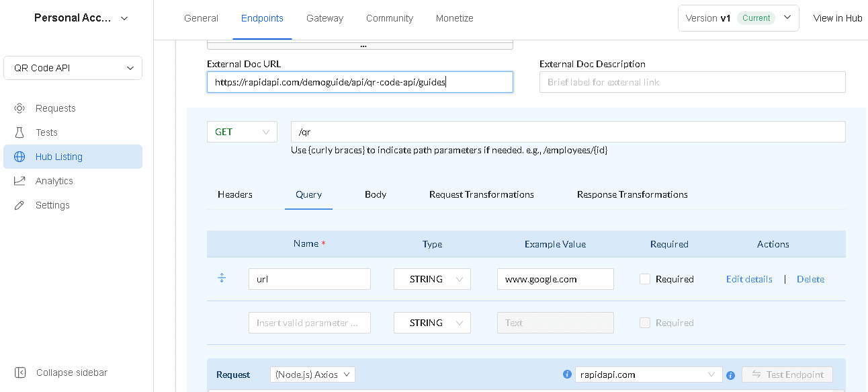Click the Tests flask icon
Screen dimensions: 868x392
[19, 132]
